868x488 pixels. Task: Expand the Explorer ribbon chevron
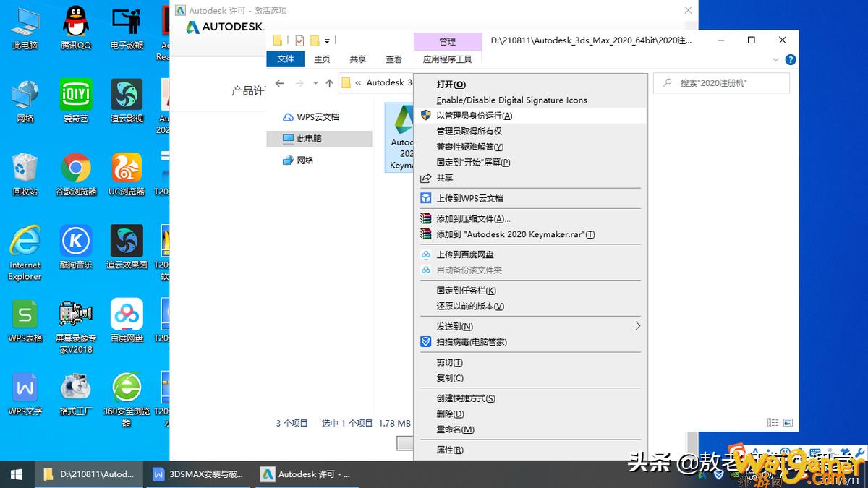tap(776, 60)
